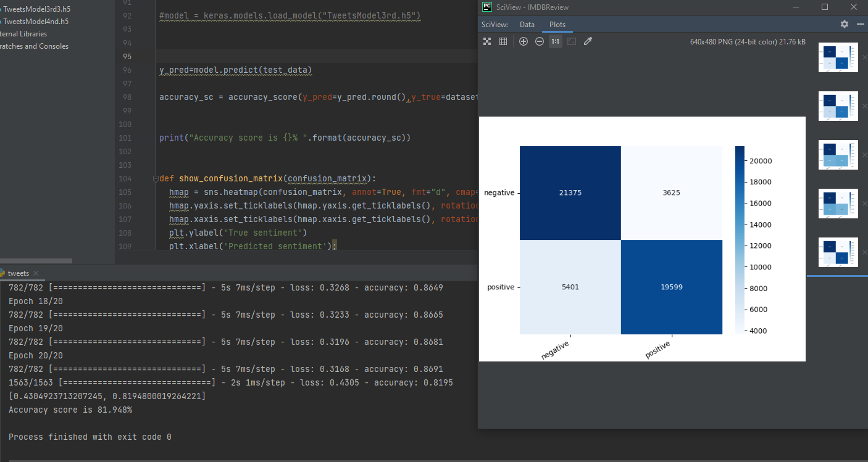This screenshot has height=462, width=868.
Task: Click the print Accuracy score code line
Action: pos(285,138)
